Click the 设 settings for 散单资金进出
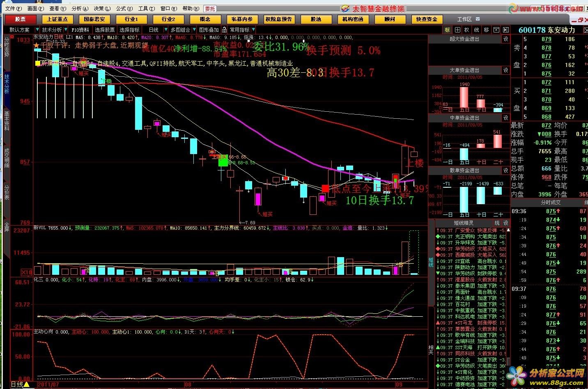 (505, 170)
